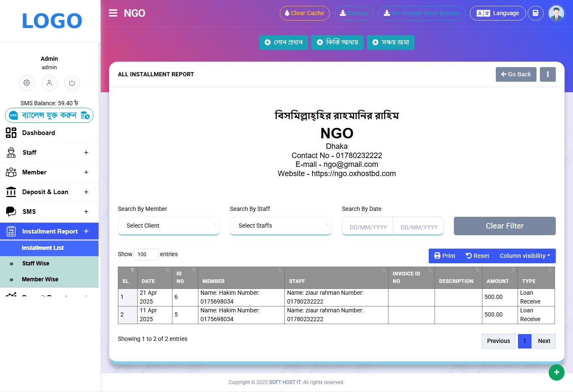Expand Column visibility dropdown
The image size is (573, 392).
click(525, 256)
